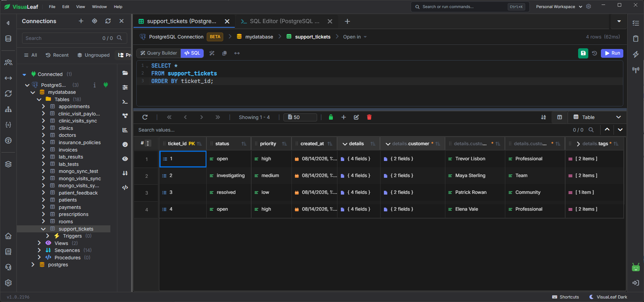The height and width of the screenshot is (302, 644).
Task: Click the locate target icon in Connections
Action: [x=95, y=21]
